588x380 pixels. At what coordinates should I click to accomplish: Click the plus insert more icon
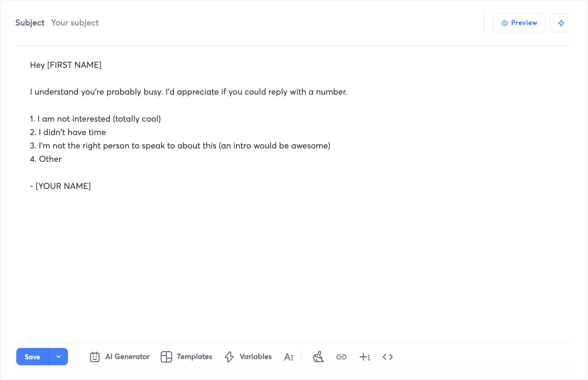[x=365, y=357]
